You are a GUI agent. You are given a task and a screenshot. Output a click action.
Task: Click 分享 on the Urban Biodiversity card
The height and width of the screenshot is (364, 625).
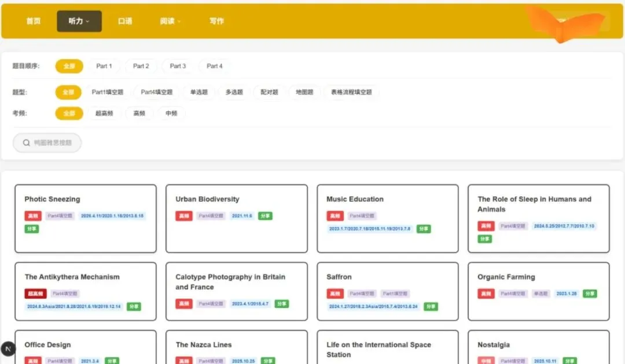[x=265, y=216]
